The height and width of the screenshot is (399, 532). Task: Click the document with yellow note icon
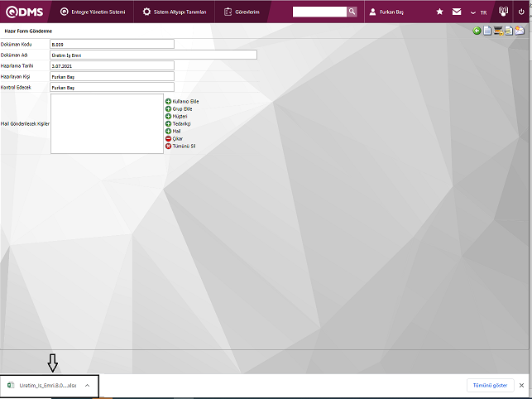tap(509, 31)
